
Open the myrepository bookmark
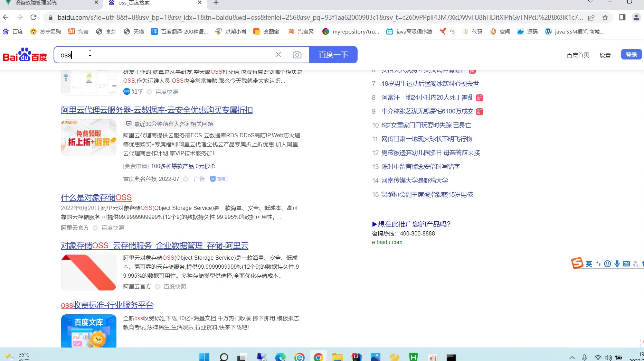click(351, 31)
